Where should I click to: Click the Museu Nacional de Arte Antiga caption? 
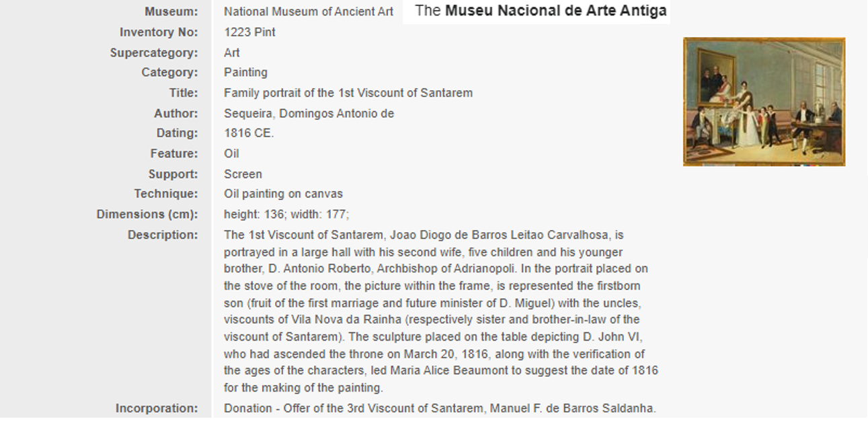541,11
